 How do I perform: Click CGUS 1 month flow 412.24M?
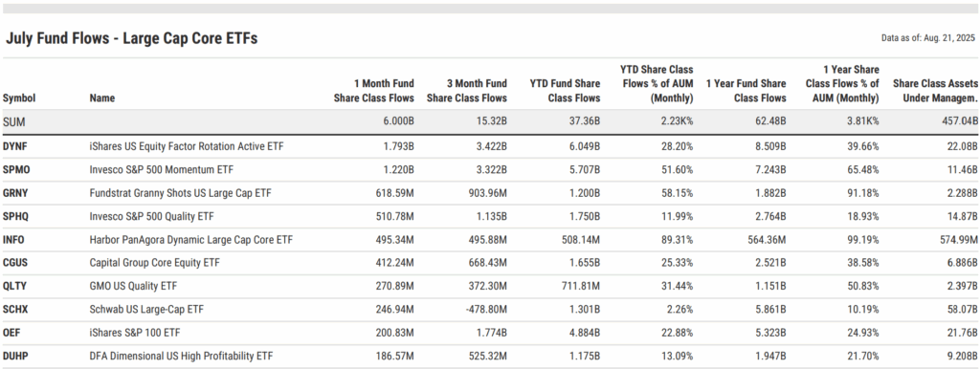(395, 263)
